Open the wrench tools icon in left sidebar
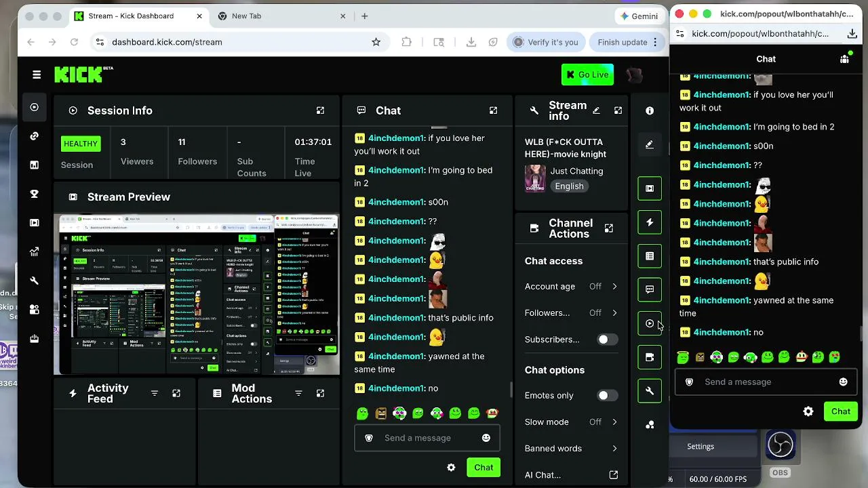The image size is (868, 488). point(35,281)
